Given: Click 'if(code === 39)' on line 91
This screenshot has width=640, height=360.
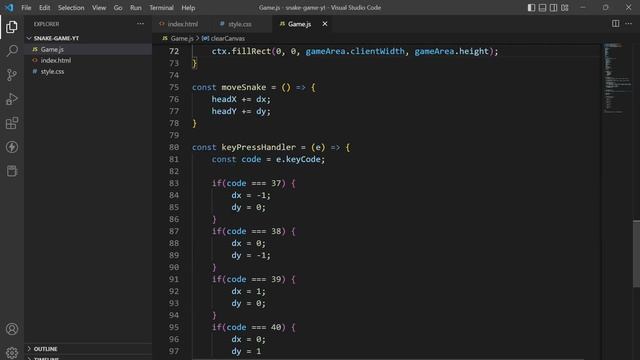Looking at the screenshot, I should coord(249,279).
